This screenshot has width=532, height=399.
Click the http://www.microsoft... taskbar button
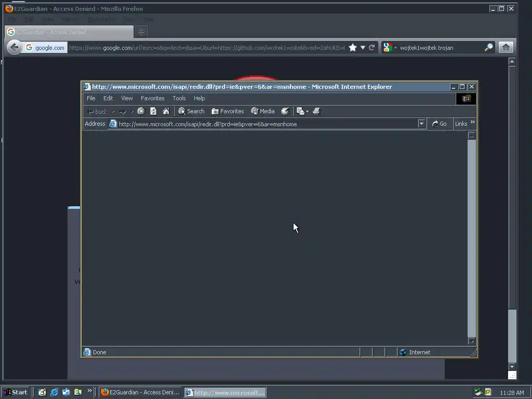225,392
